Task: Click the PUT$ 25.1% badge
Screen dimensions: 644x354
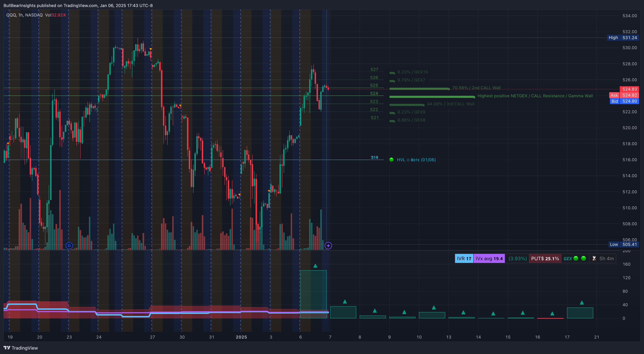Action: tap(545, 259)
